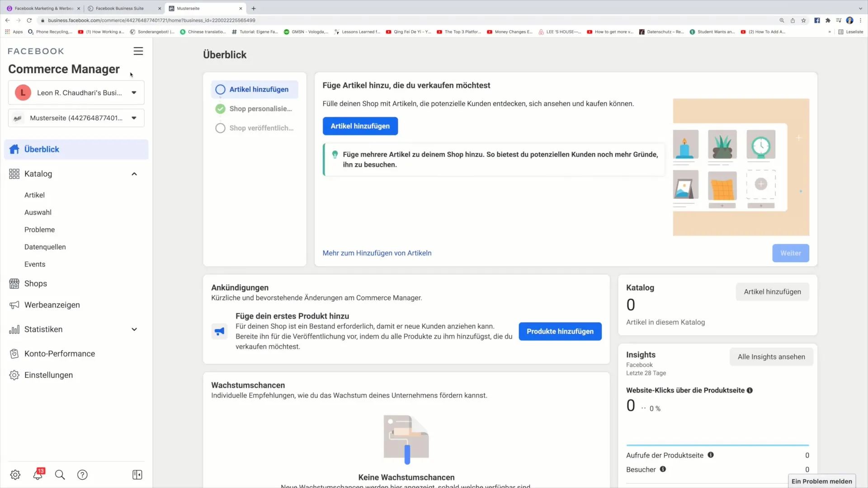Click the Werbeanzeigen megaphone icon
The width and height of the screenshot is (868, 488).
14,305
